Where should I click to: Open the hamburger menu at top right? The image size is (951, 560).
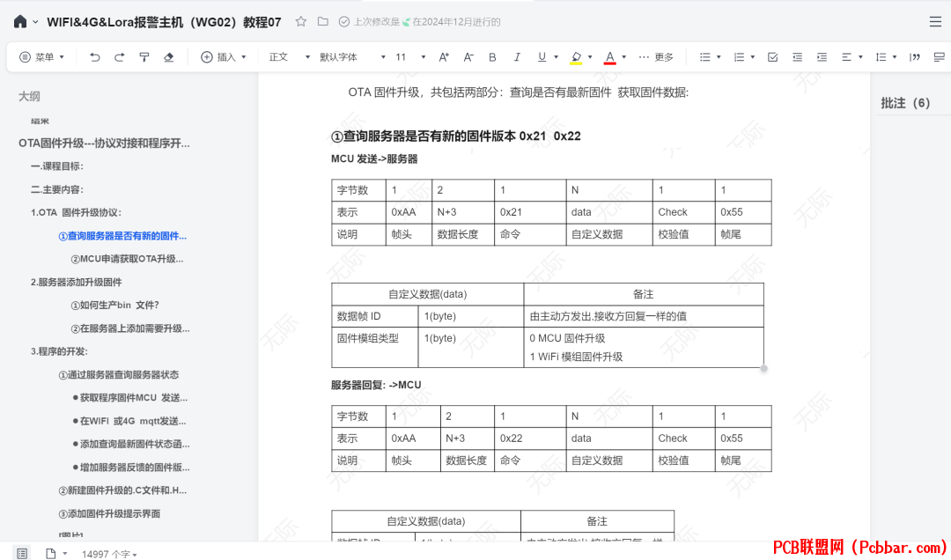(x=935, y=22)
